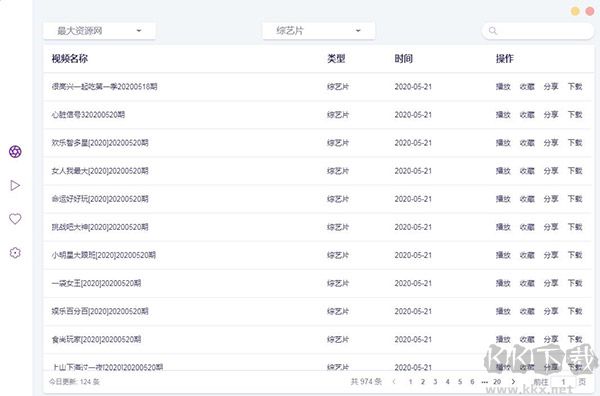This screenshot has width=600, height=396.
Task: Open the heart favorites icon in sidebar
Action: (x=15, y=219)
